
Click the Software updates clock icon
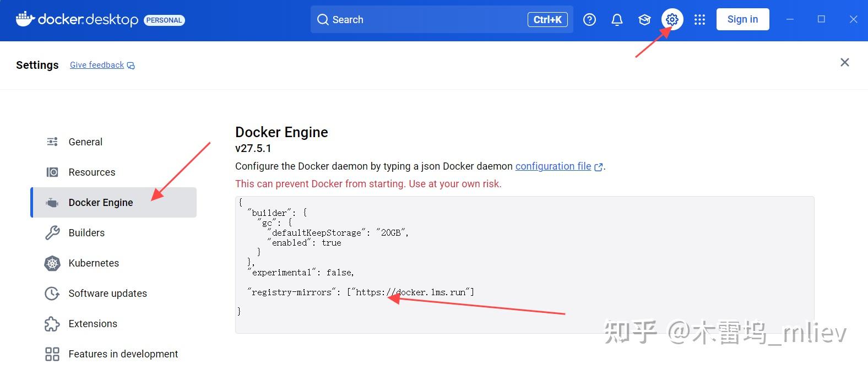[x=52, y=294]
